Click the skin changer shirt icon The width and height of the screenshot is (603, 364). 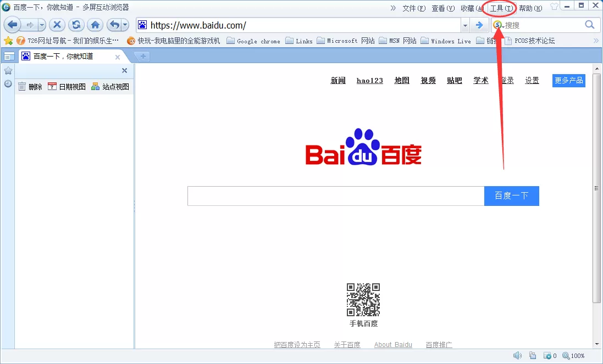pos(554,7)
